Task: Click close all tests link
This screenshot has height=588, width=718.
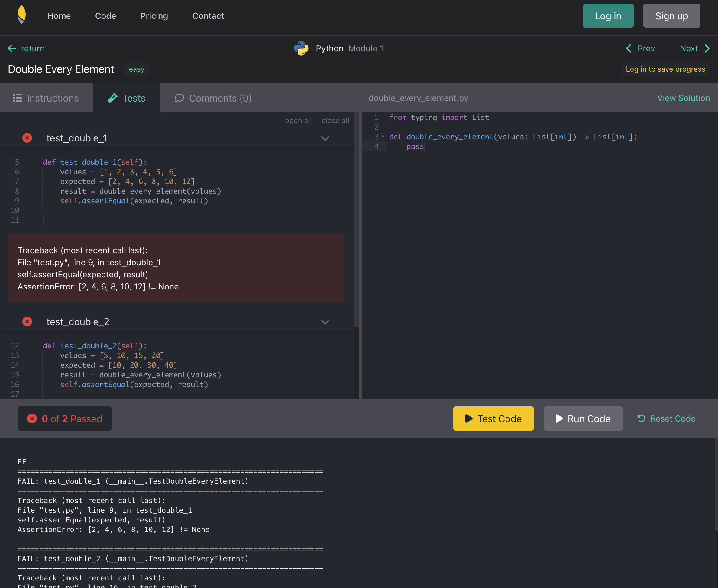Action: 335,121
